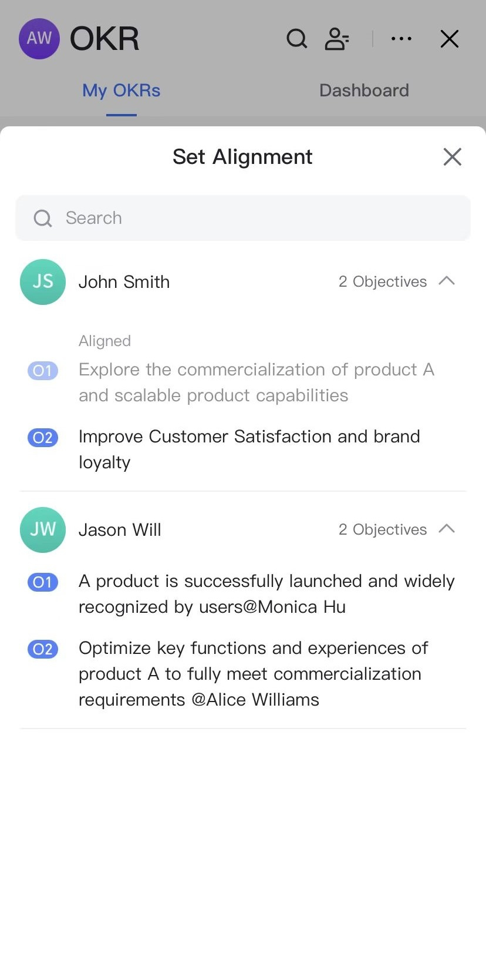The height and width of the screenshot is (980, 486).
Task: Click the Search input field
Action: tap(243, 218)
